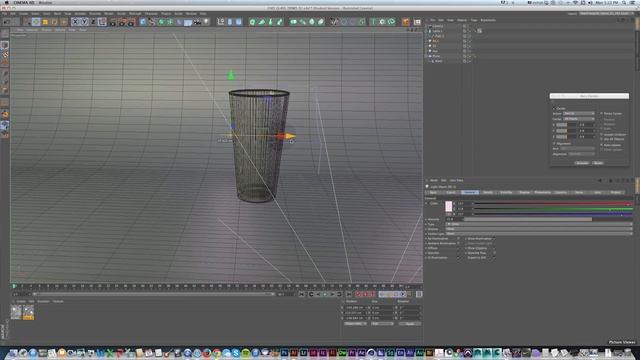Image resolution: width=640 pixels, height=360 pixels.
Task: Click the Texture mode icon in left palette
Action: click(x=5, y=54)
